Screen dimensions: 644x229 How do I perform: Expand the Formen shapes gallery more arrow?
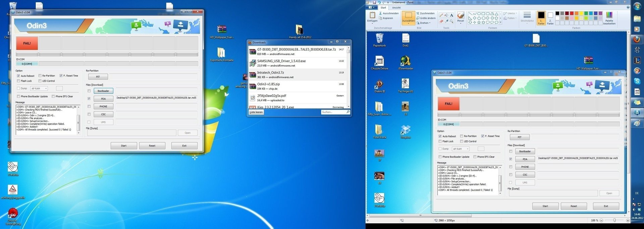tap(500, 22)
